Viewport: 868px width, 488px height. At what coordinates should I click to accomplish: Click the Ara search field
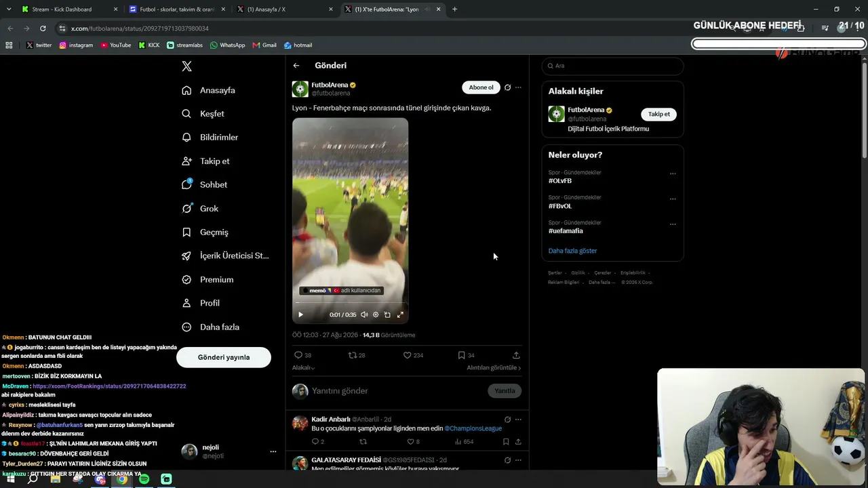[613, 66]
